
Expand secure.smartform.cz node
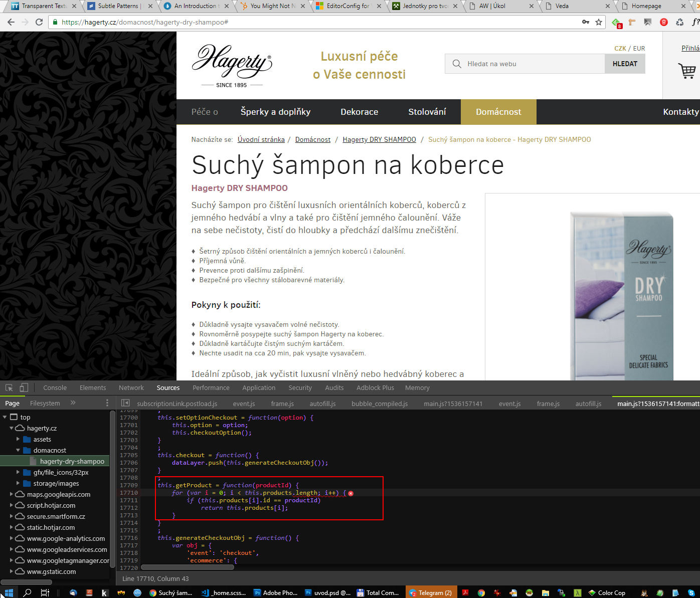coord(12,516)
